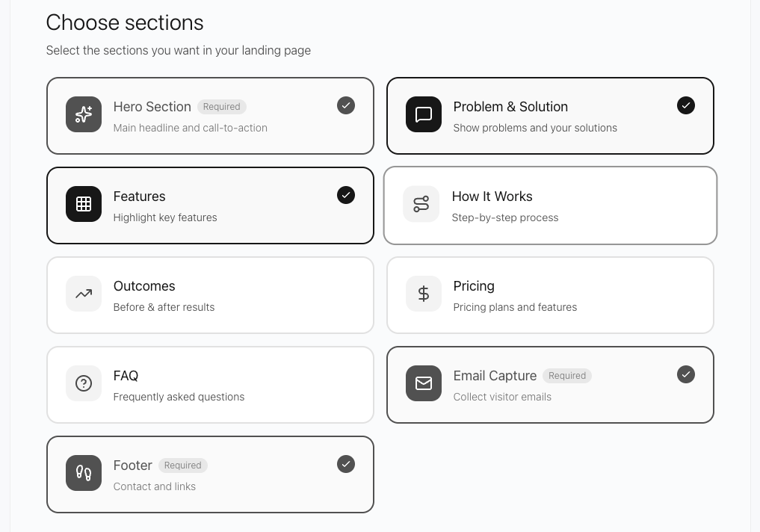Toggle the Hero Section checkmark
This screenshot has height=532, width=760.
(346, 105)
